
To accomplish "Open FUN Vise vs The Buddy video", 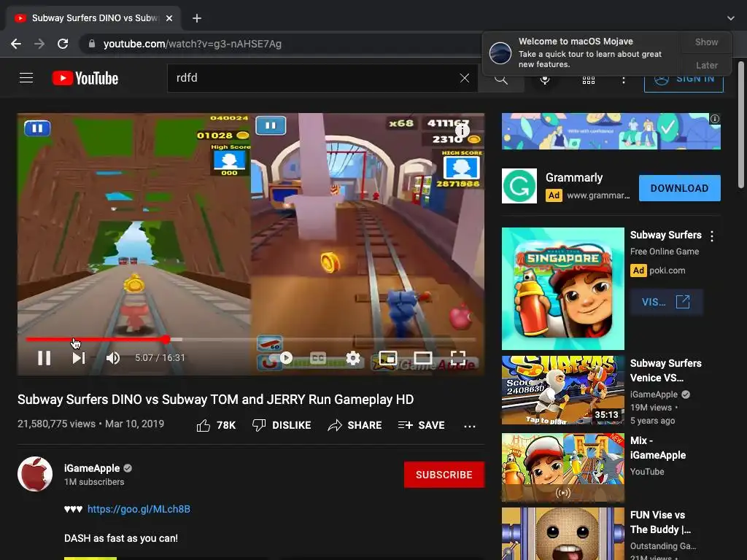I will pos(562,534).
